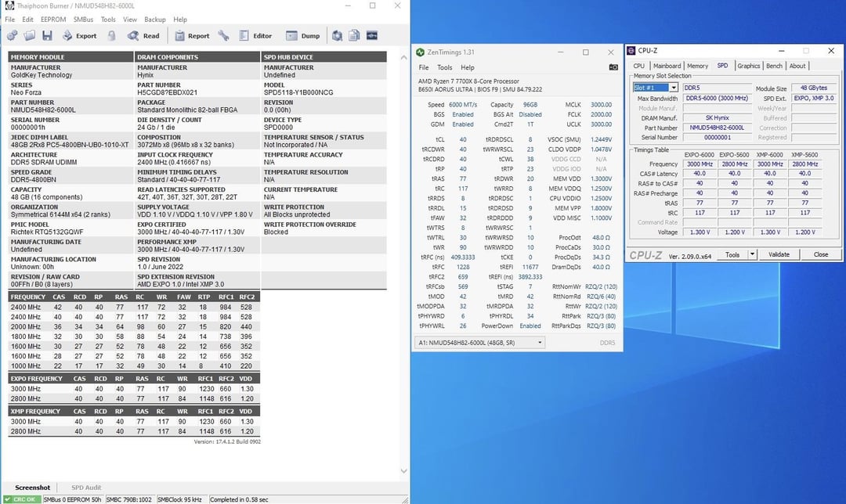Click the magnifier chip icon after Dump
The image size is (846, 504).
point(337,35)
